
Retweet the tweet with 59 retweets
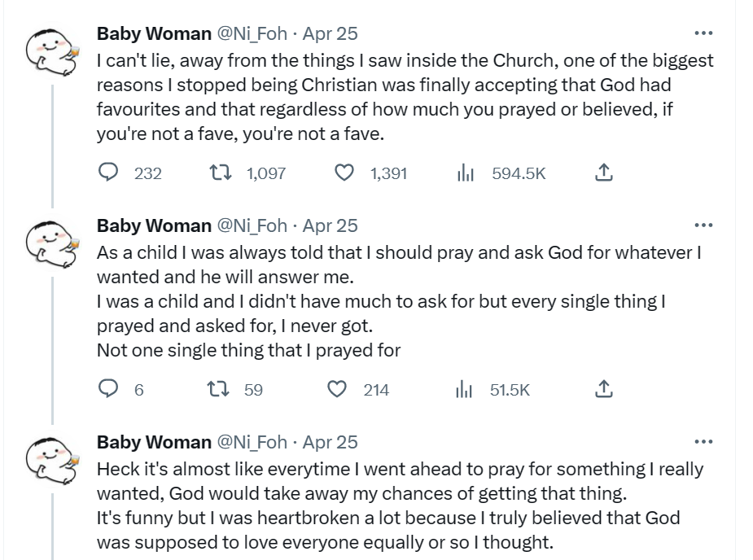click(x=218, y=390)
